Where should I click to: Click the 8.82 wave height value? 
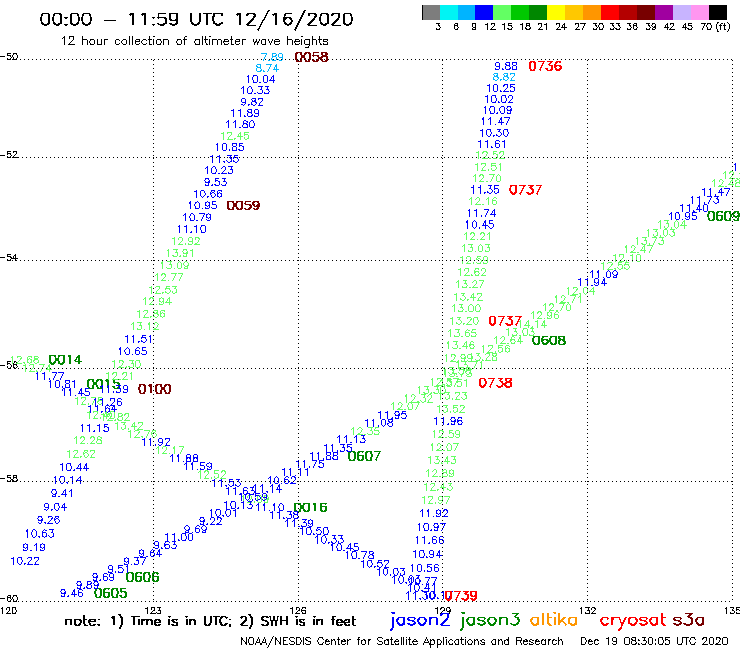[x=504, y=77]
